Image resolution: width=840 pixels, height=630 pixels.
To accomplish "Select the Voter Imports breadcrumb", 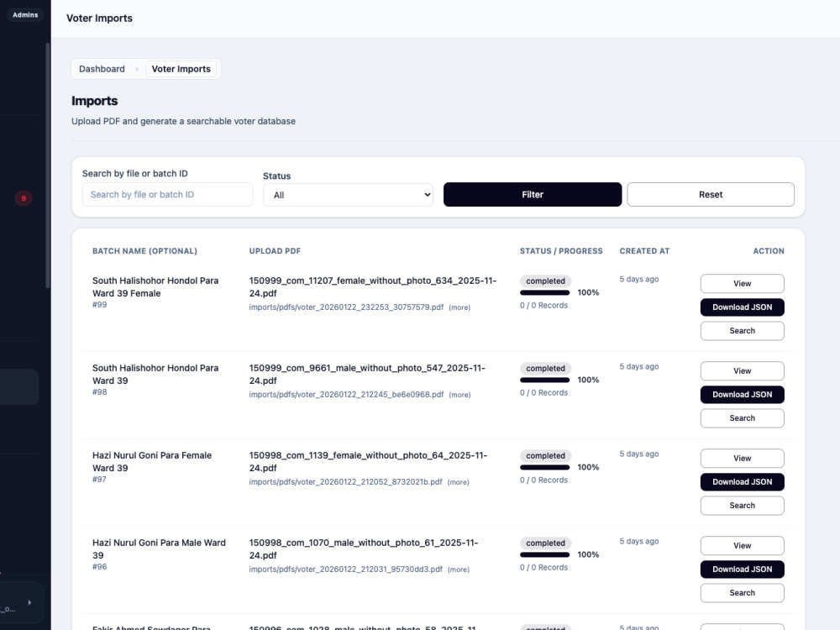I will (181, 69).
